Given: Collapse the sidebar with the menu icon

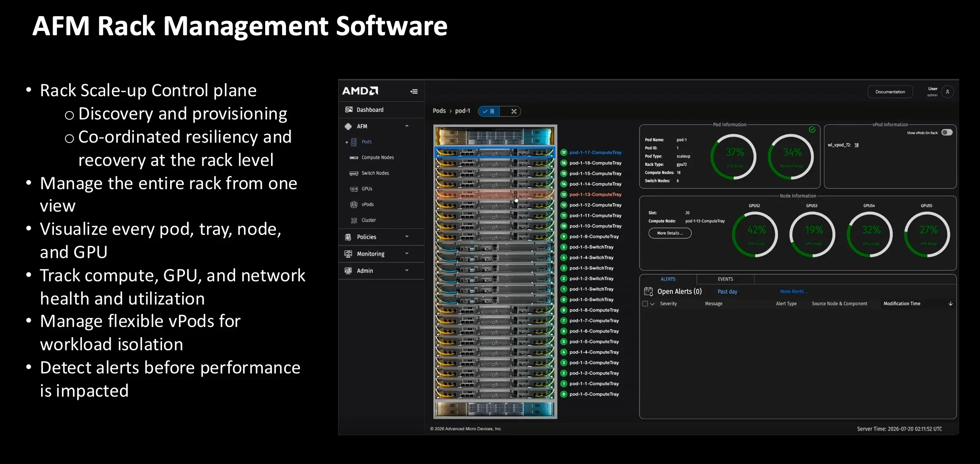Looking at the screenshot, I should point(414,91).
